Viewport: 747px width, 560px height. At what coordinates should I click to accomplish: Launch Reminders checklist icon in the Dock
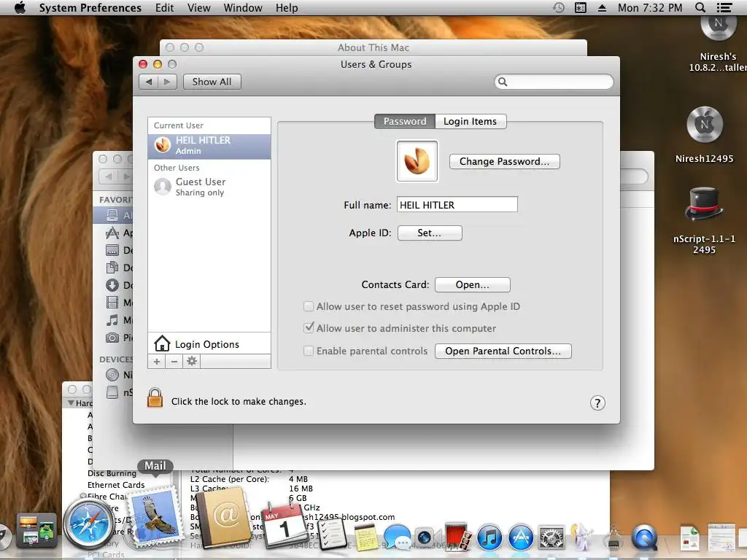[333, 534]
